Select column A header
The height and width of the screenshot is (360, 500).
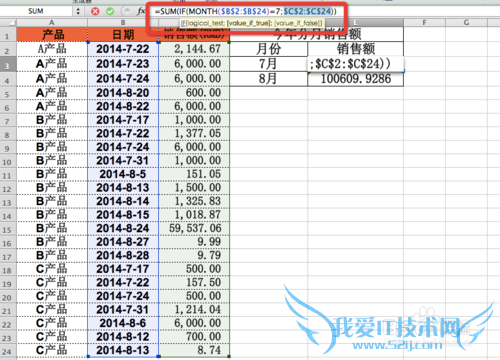point(52,23)
